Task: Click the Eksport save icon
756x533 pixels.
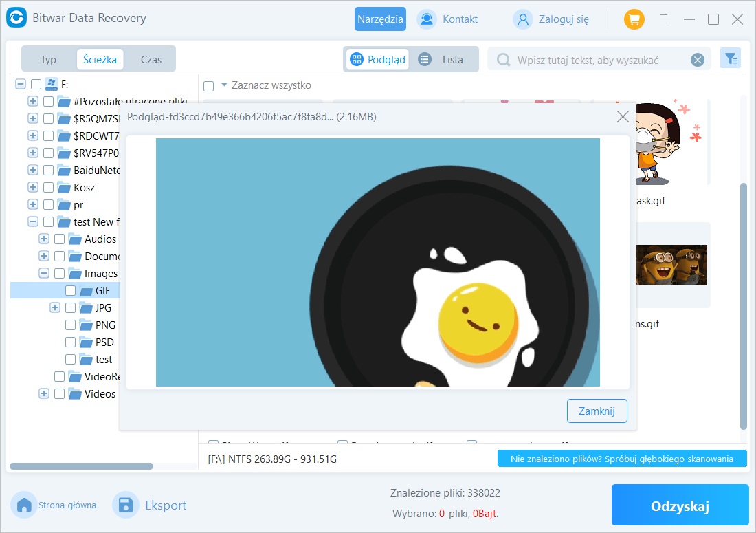Action: click(x=126, y=505)
